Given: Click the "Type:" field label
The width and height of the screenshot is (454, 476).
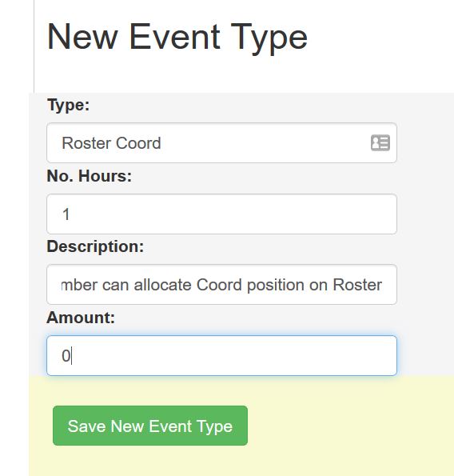Looking at the screenshot, I should click(68, 106).
